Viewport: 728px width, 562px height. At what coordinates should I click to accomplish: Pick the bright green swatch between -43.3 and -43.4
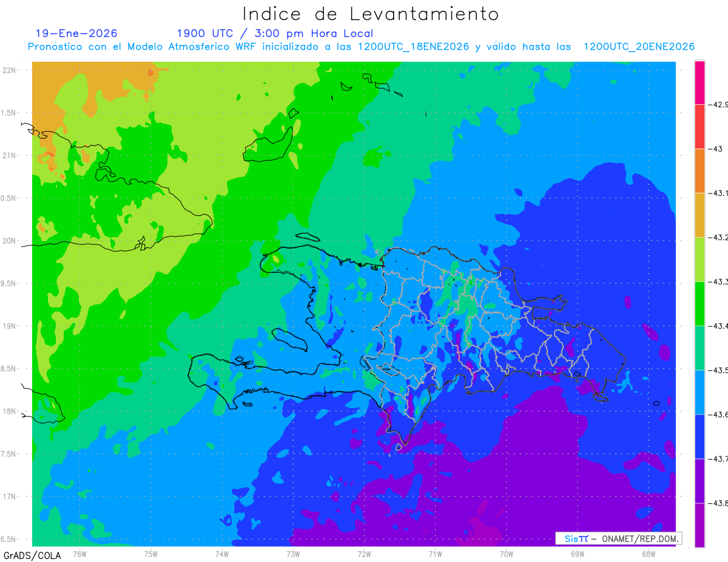pos(699,303)
